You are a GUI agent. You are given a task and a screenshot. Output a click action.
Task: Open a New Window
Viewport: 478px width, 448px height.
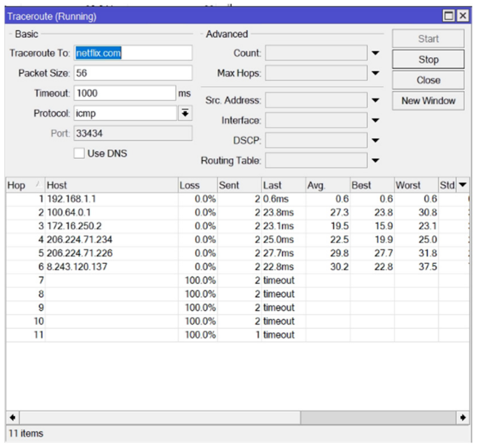point(428,101)
